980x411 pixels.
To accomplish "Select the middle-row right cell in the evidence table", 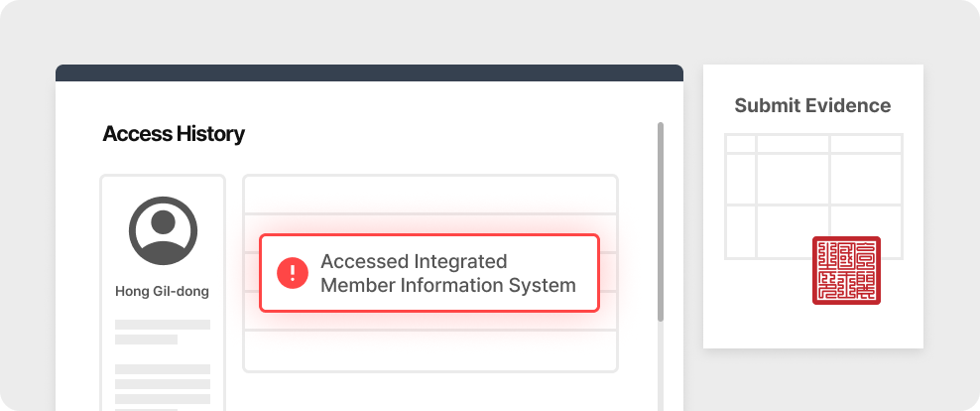I will click(866, 179).
